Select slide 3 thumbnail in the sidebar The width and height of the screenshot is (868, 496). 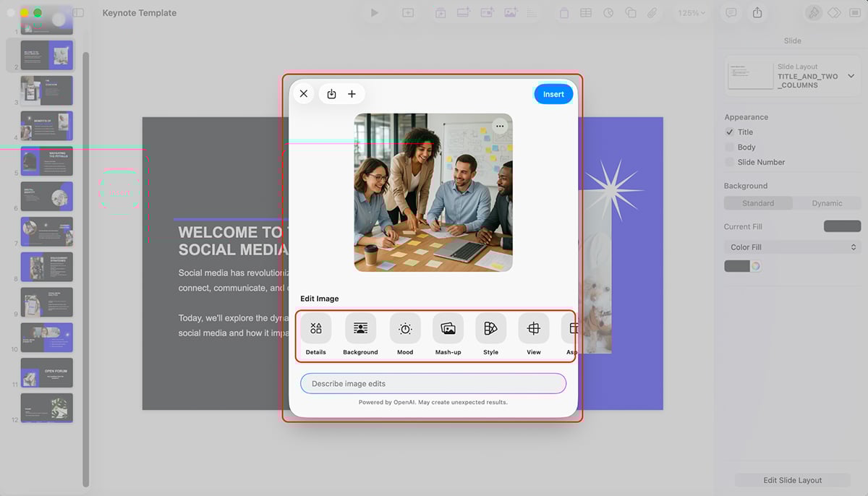point(46,90)
